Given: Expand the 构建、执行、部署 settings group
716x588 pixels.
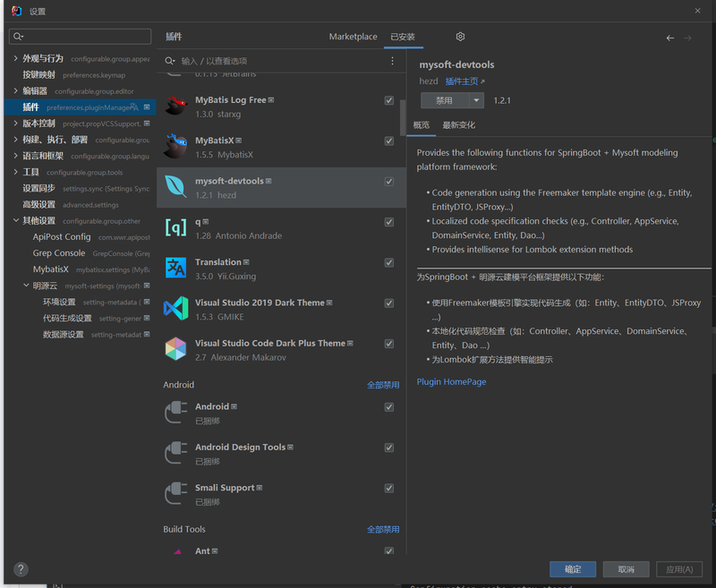Looking at the screenshot, I should tap(15, 140).
